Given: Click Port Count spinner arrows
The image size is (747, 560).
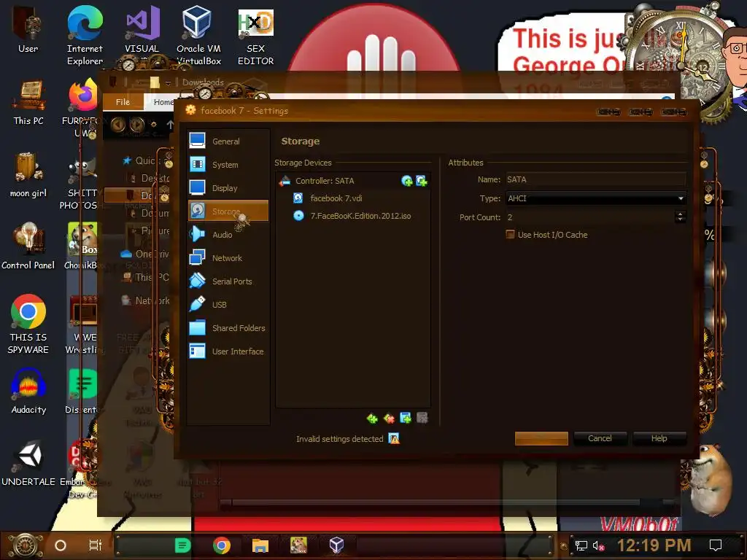Looking at the screenshot, I should pyautogui.click(x=681, y=217).
